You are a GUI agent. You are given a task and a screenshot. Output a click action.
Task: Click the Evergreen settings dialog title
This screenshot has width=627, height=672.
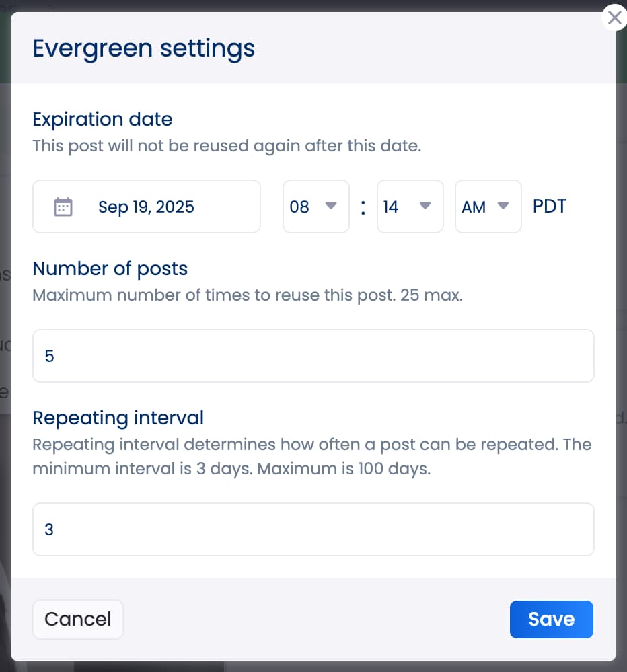tap(143, 48)
